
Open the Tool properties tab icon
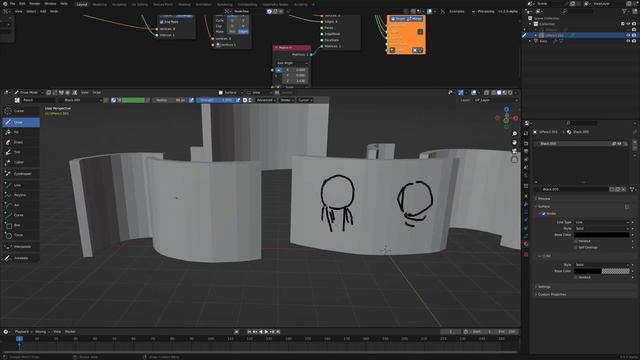(x=526, y=133)
